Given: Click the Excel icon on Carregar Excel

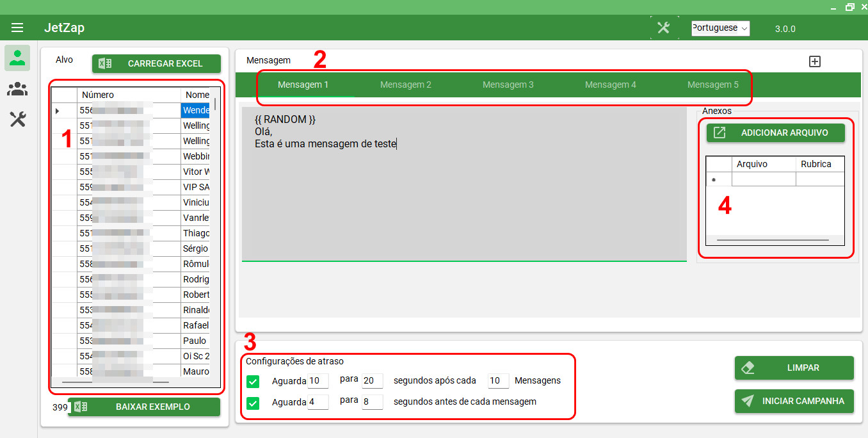Looking at the screenshot, I should pos(106,63).
